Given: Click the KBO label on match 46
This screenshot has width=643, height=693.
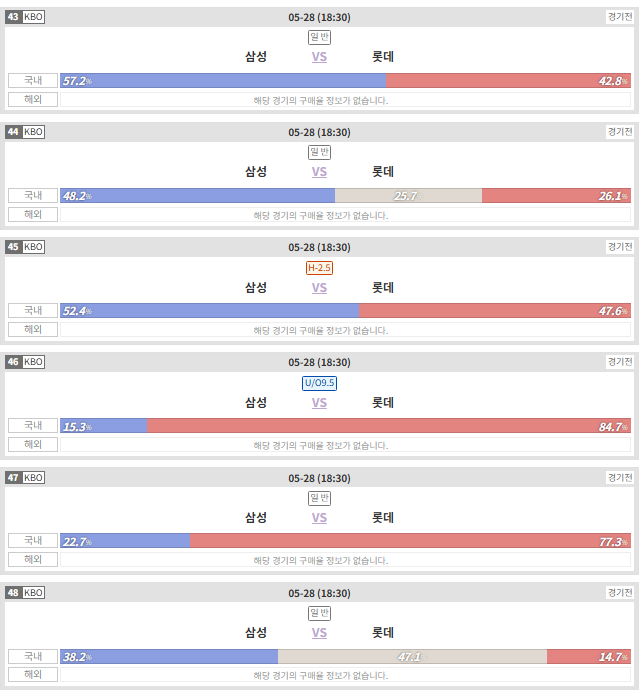Looking at the screenshot, I should [x=33, y=362].
